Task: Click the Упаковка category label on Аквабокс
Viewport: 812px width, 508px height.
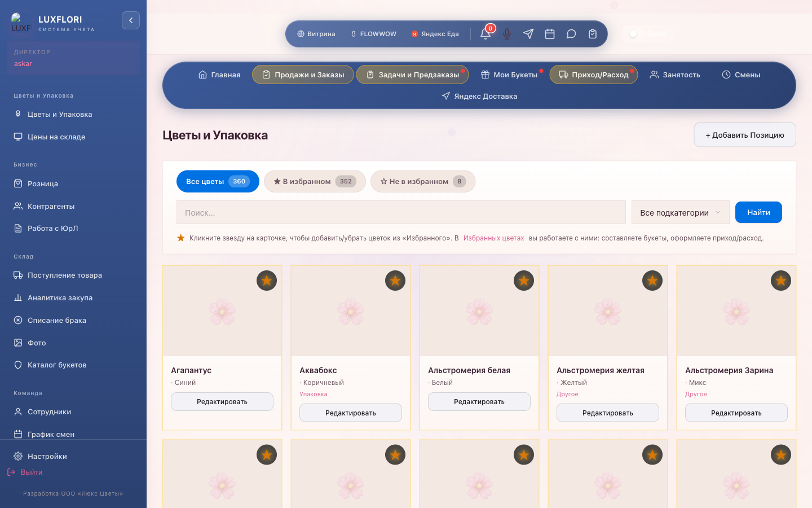Action: 314,394
